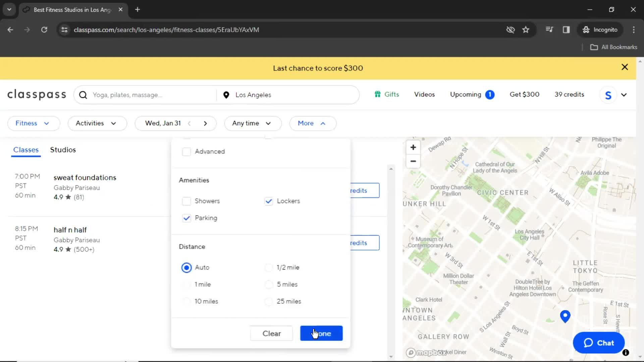This screenshot has width=644, height=362.
Task: Uncheck the Lockers amenity
Action: pyautogui.click(x=269, y=201)
